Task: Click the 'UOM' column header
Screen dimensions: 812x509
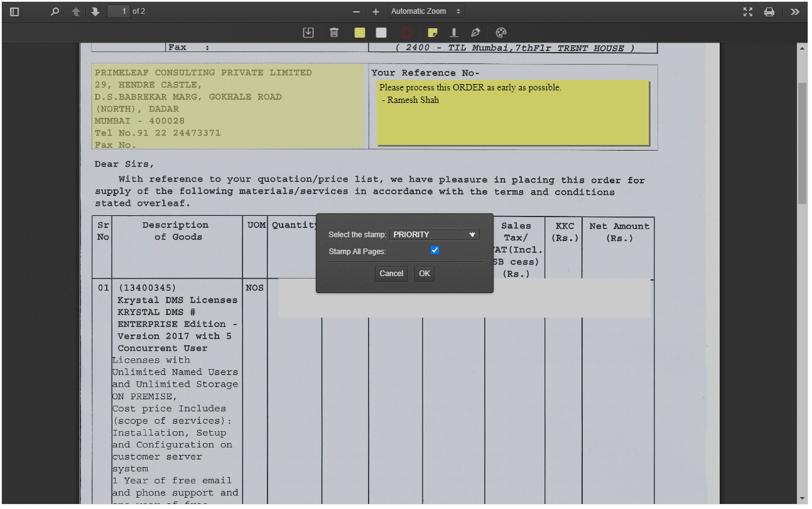Action: click(x=256, y=225)
